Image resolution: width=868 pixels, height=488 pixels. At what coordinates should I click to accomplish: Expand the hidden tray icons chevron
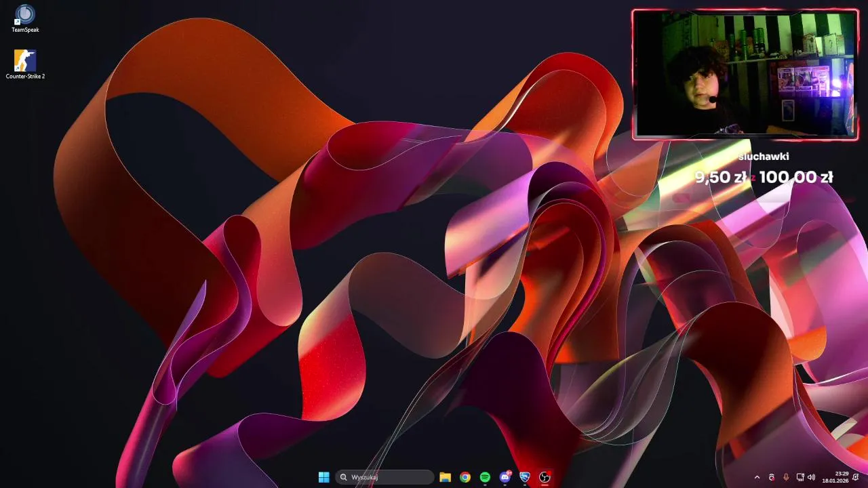[757, 477]
